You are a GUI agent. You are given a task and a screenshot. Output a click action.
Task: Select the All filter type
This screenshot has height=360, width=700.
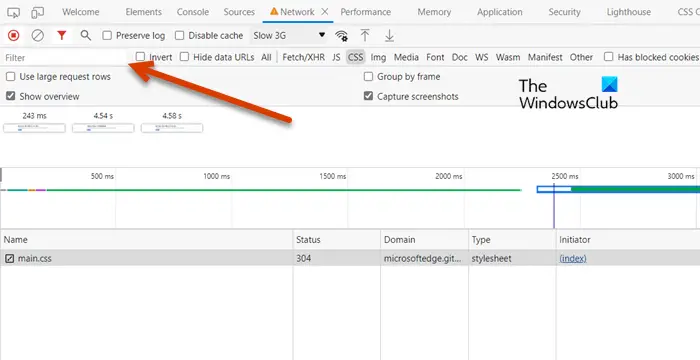[x=267, y=57]
